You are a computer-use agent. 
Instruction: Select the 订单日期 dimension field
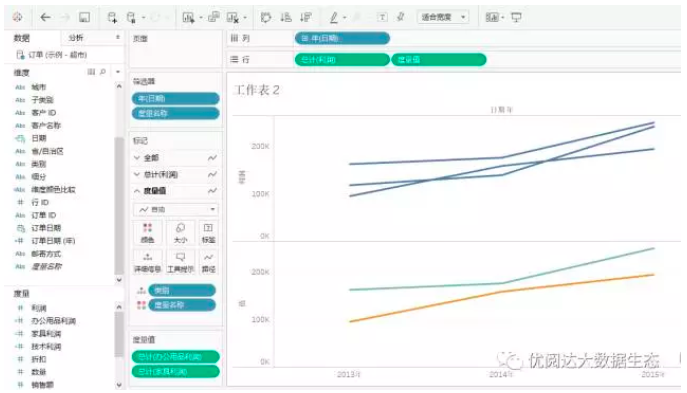46,228
